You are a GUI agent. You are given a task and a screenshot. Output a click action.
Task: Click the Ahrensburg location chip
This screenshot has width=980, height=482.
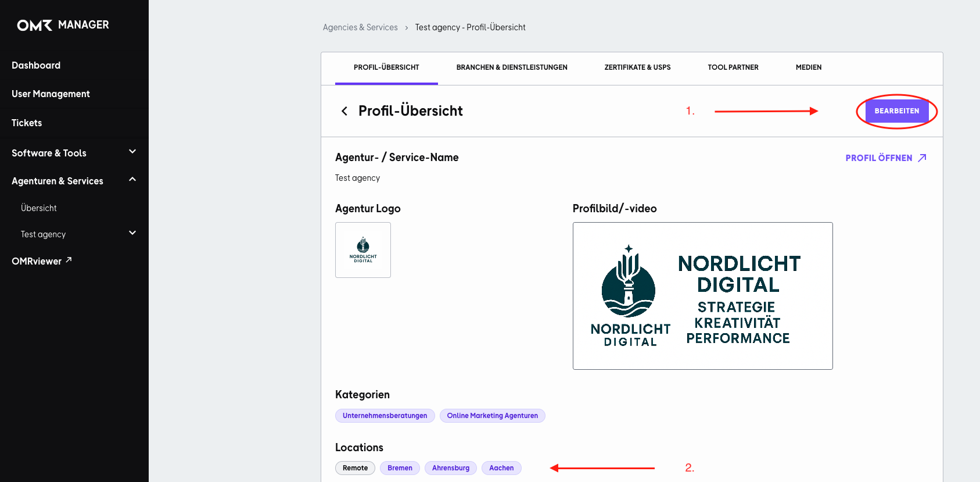point(451,468)
